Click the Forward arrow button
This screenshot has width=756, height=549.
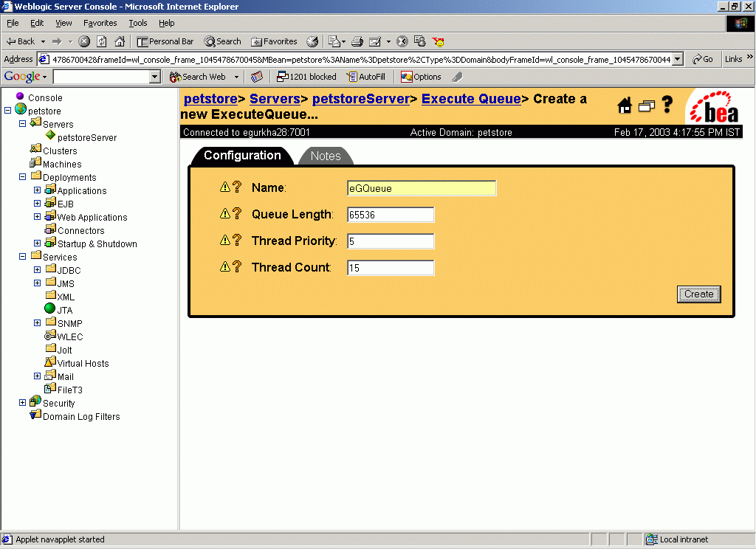click(57, 41)
